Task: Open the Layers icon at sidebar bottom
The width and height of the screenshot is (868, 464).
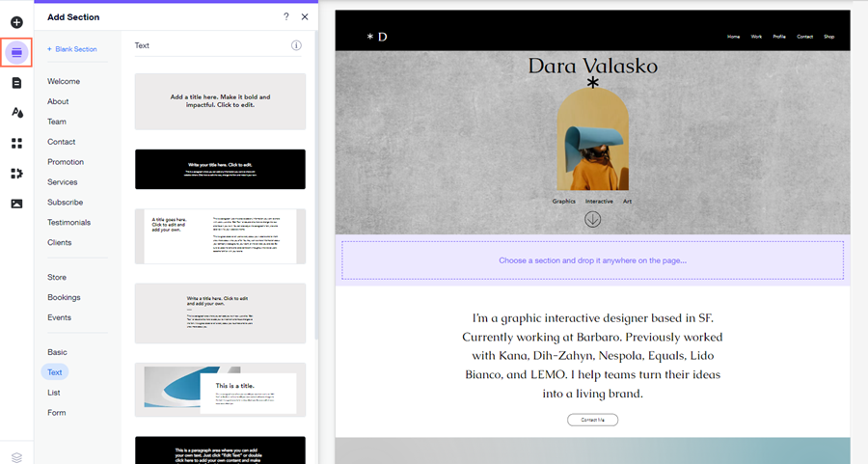Action: click(x=16, y=457)
